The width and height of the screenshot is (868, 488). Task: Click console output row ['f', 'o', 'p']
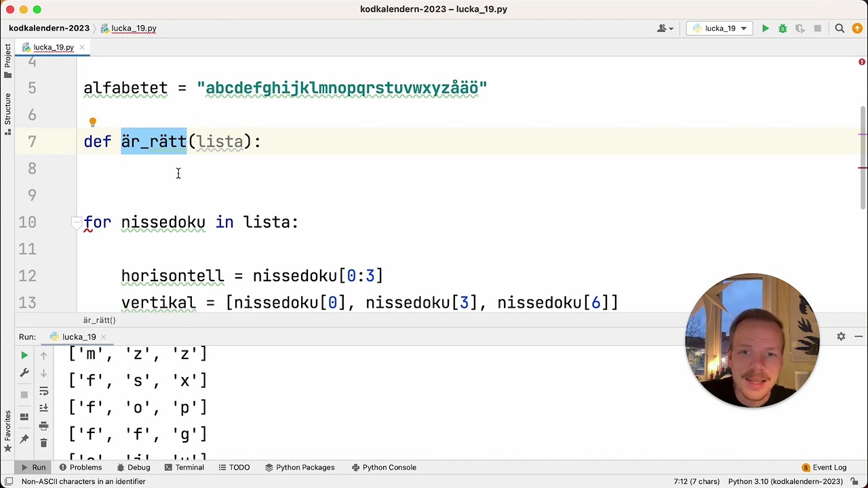[x=138, y=408]
